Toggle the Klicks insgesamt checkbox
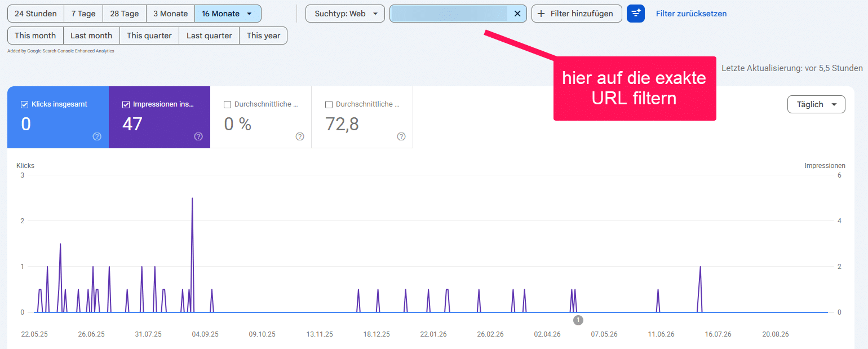Image resolution: width=868 pixels, height=349 pixels. (24, 104)
